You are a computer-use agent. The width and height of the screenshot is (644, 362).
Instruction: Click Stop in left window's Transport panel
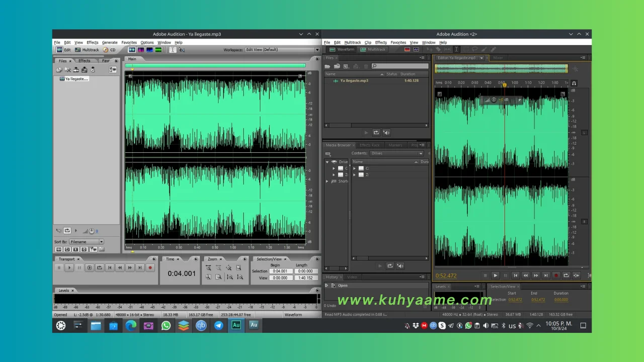[x=59, y=268]
